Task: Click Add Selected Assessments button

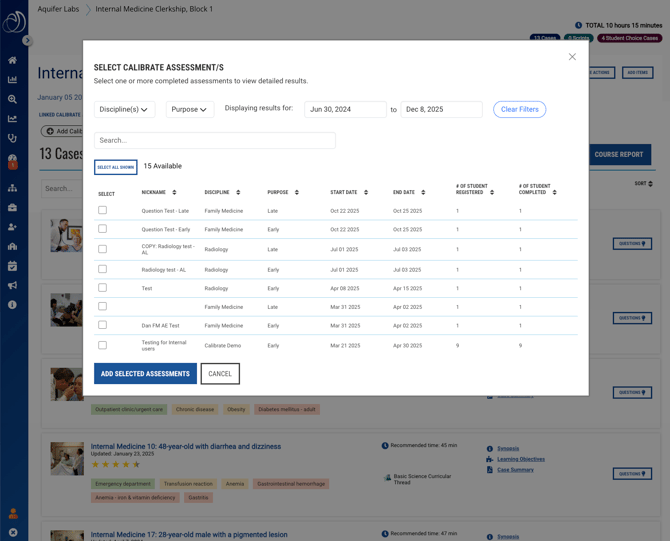Action: point(145,373)
